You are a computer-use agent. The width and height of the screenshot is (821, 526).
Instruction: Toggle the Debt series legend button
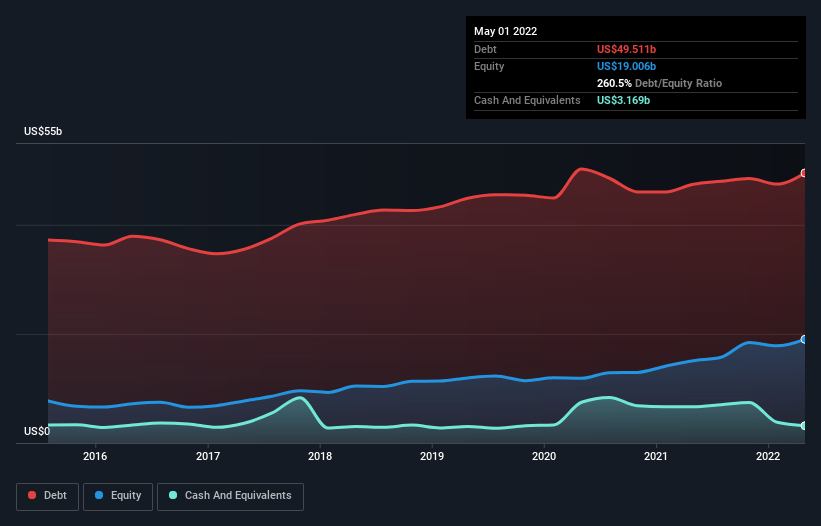coord(47,496)
